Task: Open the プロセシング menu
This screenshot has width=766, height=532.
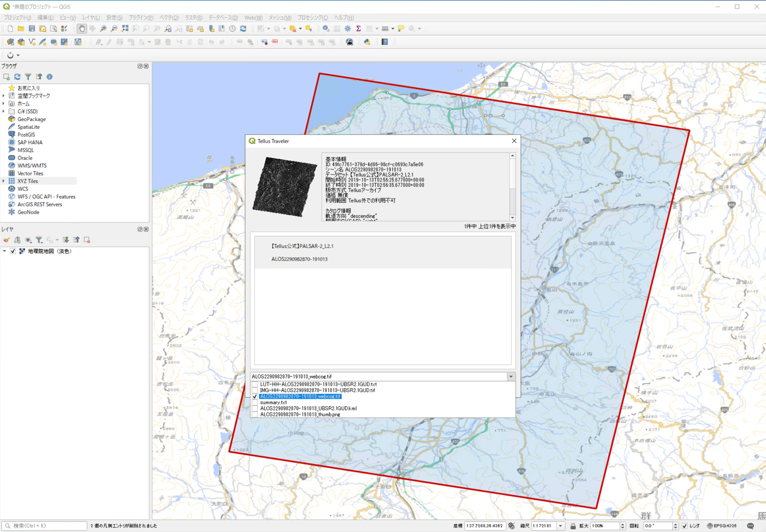Action: (313, 18)
